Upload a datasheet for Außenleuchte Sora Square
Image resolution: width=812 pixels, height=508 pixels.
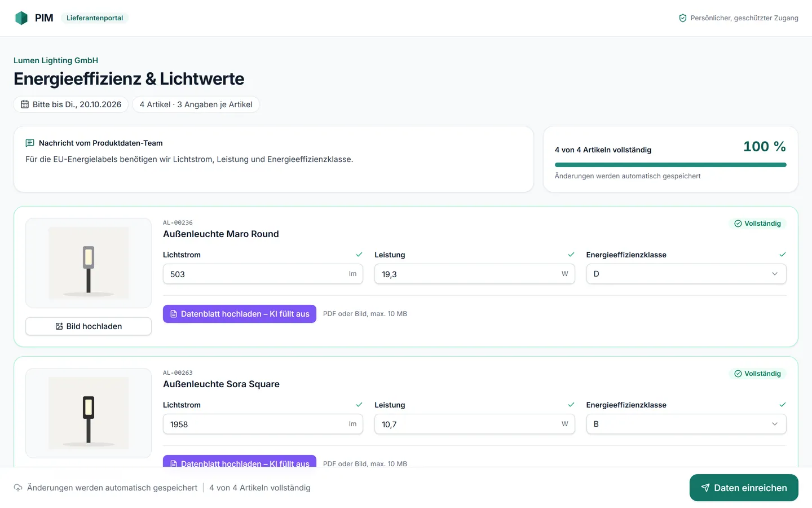240,461
